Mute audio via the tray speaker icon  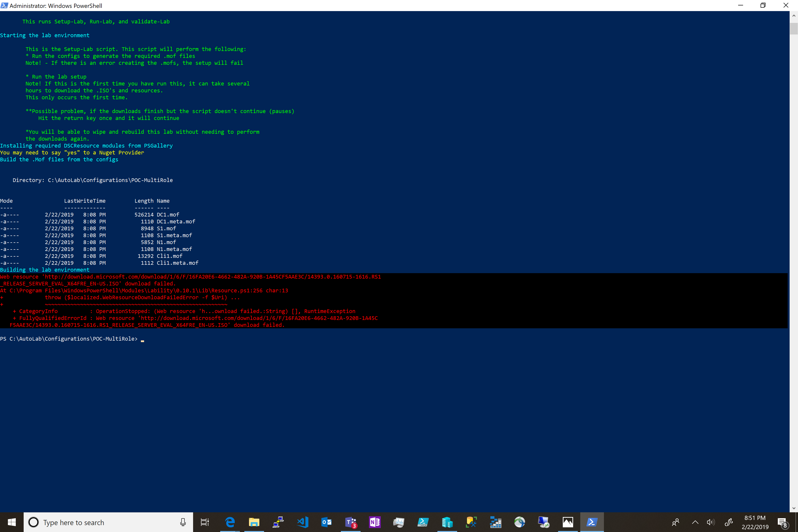click(x=711, y=522)
